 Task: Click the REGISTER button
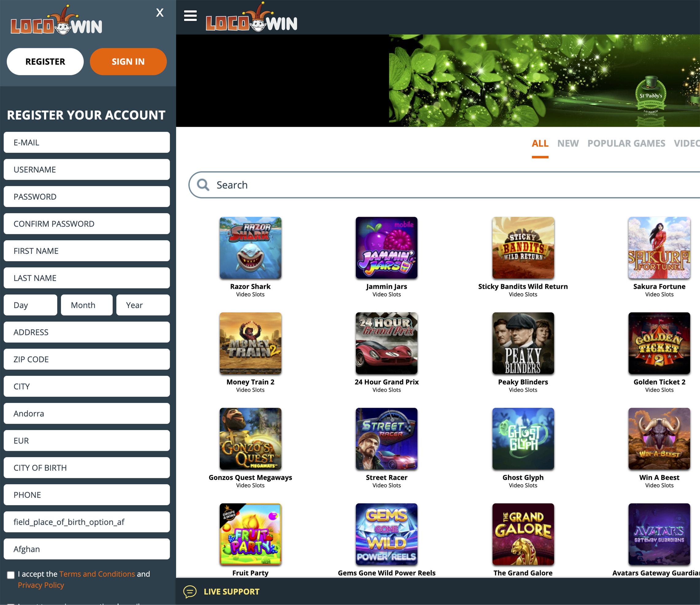(x=45, y=61)
